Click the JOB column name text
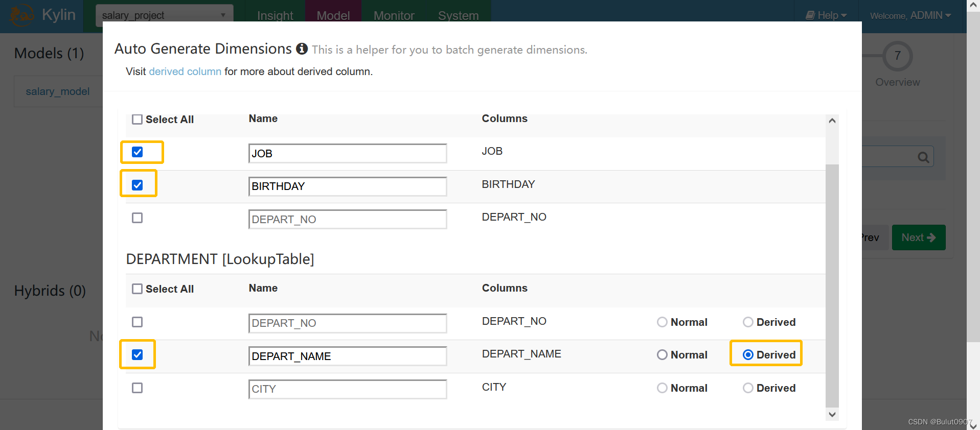 point(492,151)
